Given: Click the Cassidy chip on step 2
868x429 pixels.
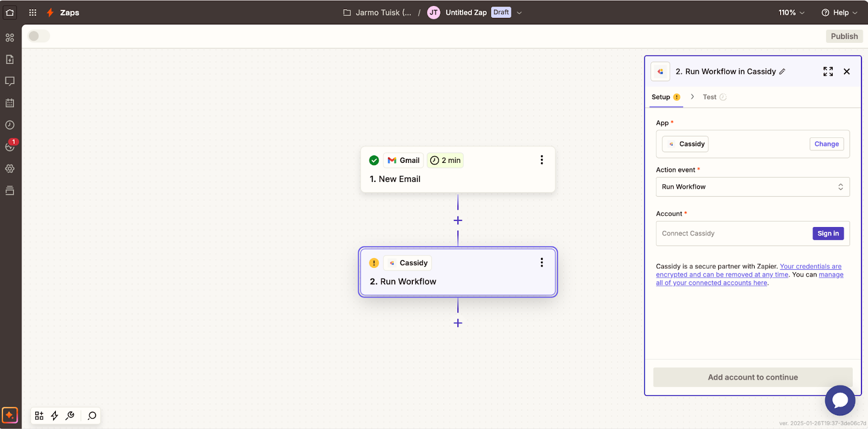Looking at the screenshot, I should [407, 263].
